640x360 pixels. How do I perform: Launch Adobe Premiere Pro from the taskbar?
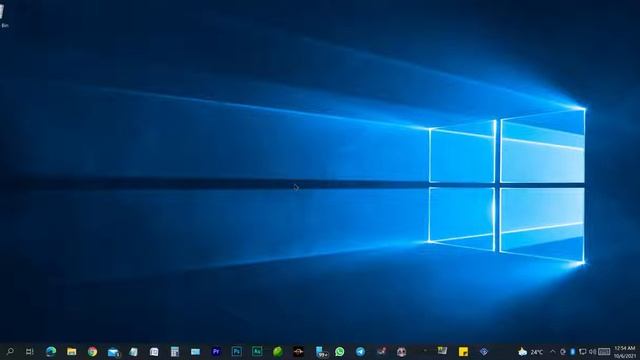click(216, 351)
